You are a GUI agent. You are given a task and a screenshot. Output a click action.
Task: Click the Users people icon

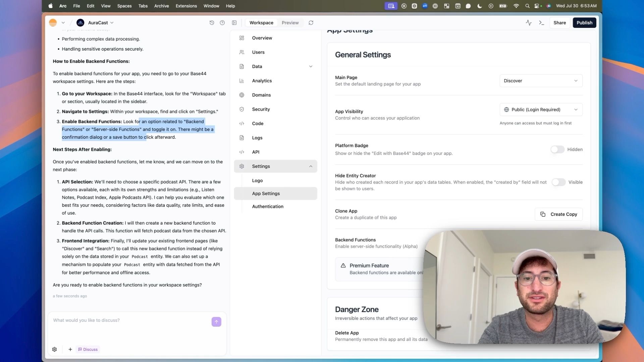point(241,52)
